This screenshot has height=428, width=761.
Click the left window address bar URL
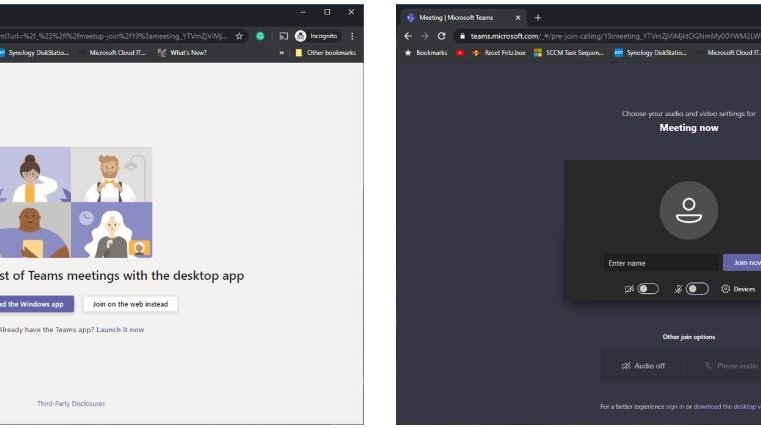click(x=114, y=36)
